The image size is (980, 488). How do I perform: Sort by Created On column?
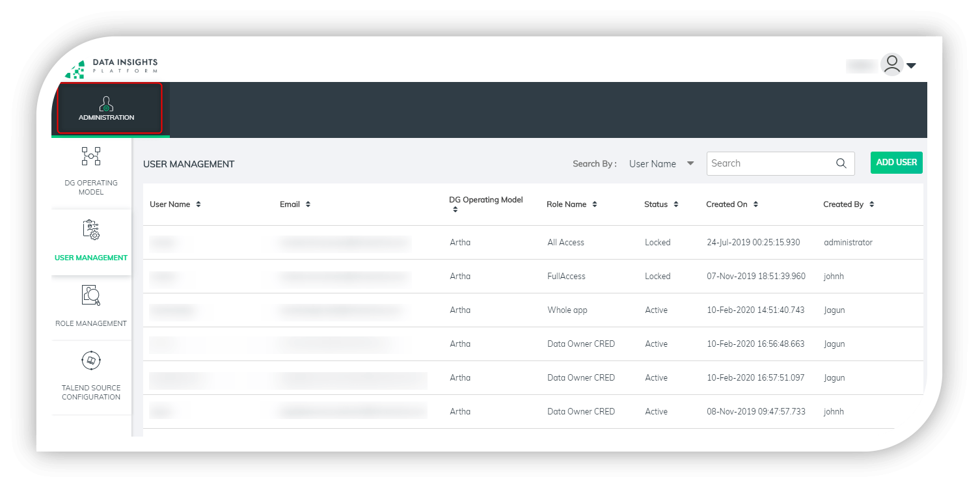[x=755, y=204]
